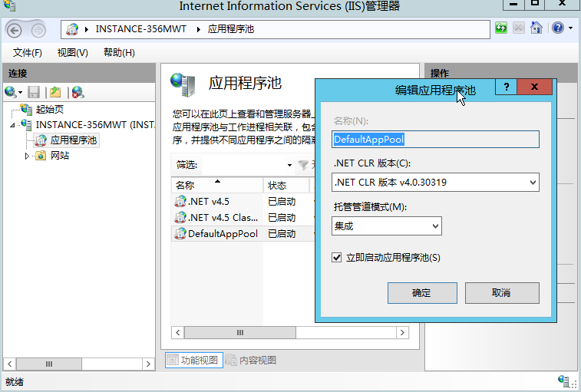The width and height of the screenshot is (581, 392).
Task: Click 应用程序池 in the address breadcrumb
Action: tap(231, 29)
